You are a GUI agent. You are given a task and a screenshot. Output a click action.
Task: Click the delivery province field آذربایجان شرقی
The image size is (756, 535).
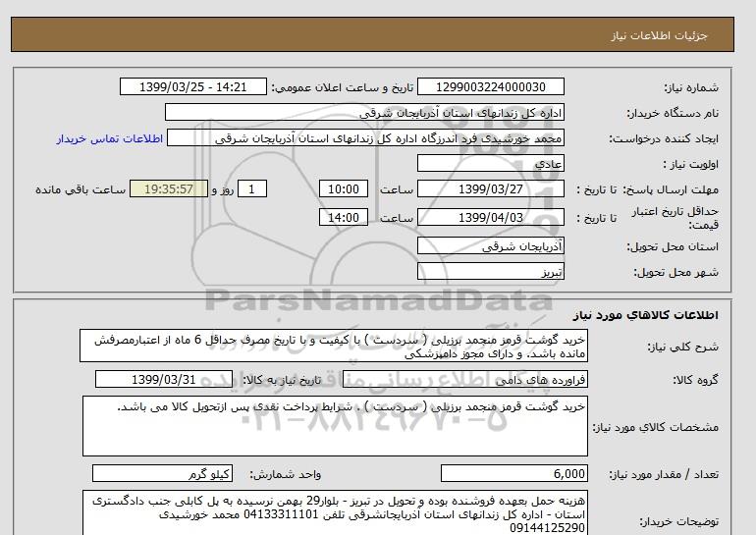click(490, 246)
